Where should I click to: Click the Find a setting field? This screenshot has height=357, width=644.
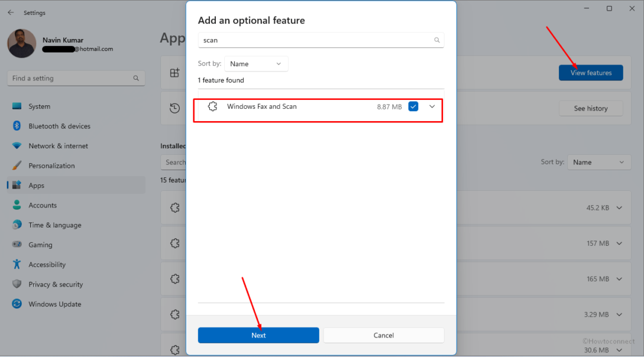(76, 79)
